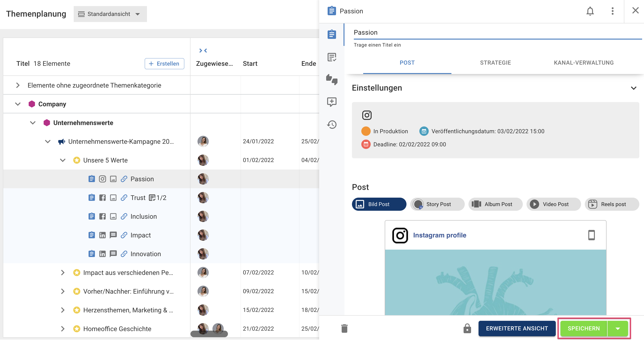Viewport: 644px width, 340px height.
Task: Click ERWEITERTE ANSICHT button
Action: (x=517, y=329)
